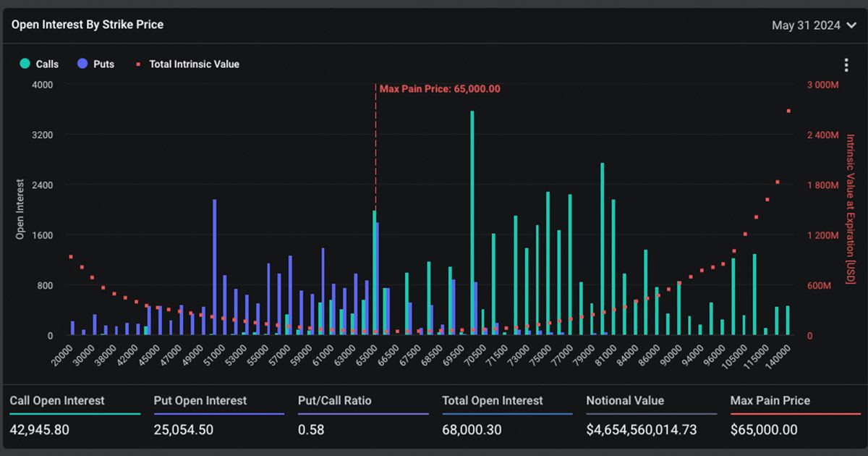The image size is (868, 456).
Task: Click the Put Open Interest stat card
Action: click(x=218, y=415)
